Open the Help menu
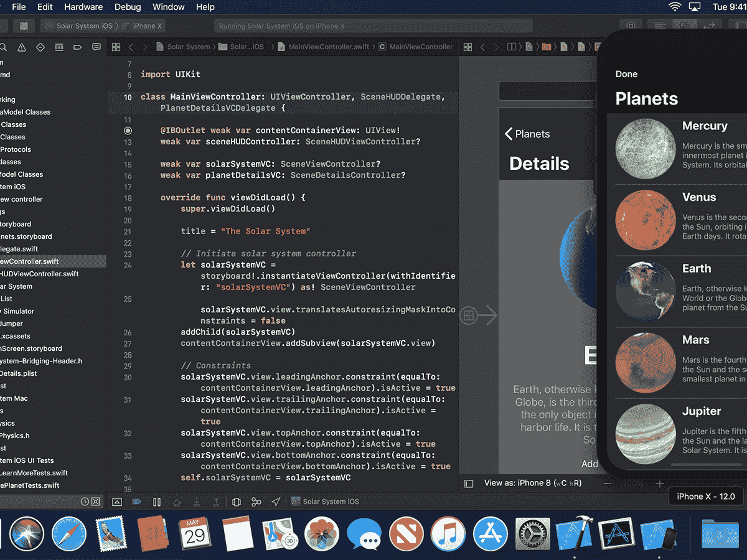The width and height of the screenshot is (747, 560). click(205, 7)
